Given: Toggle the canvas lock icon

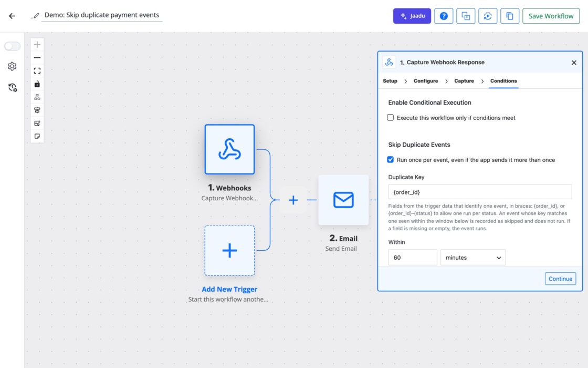Looking at the screenshot, I should tap(37, 84).
